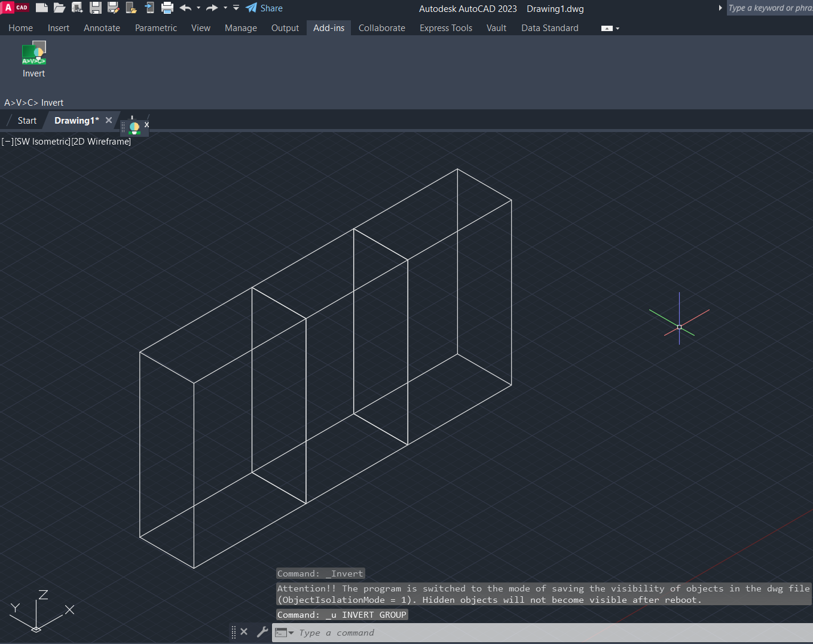
Task: Toggle ribbon minimize state button
Action: click(607, 28)
